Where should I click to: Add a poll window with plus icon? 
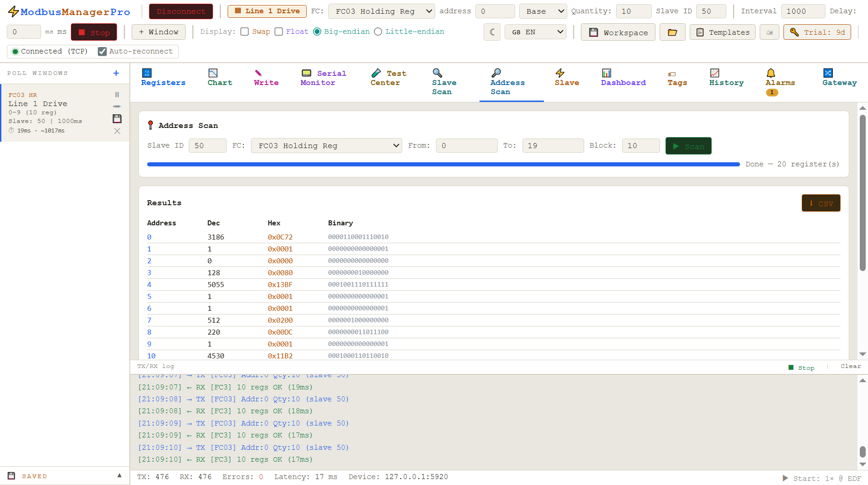(x=116, y=73)
